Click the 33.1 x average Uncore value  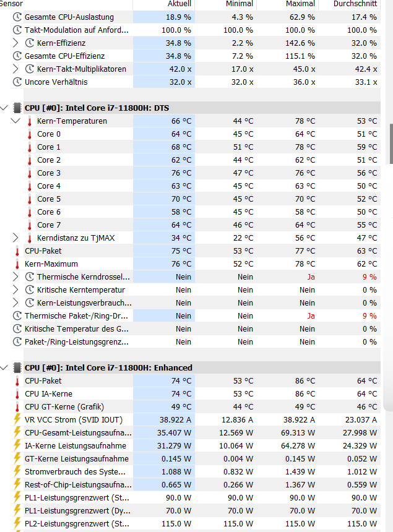[364, 82]
